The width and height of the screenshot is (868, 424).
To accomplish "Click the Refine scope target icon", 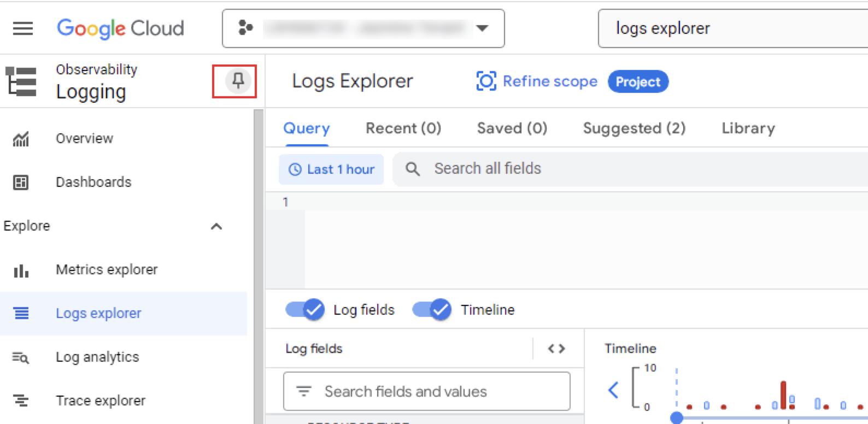I will pos(486,81).
